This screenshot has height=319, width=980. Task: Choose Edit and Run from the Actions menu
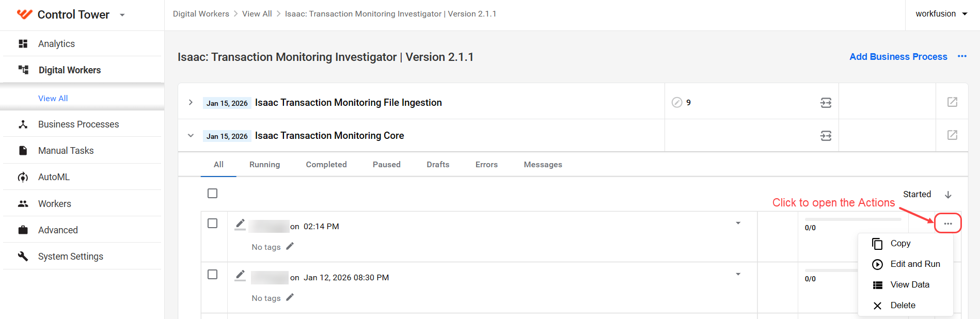(906, 264)
